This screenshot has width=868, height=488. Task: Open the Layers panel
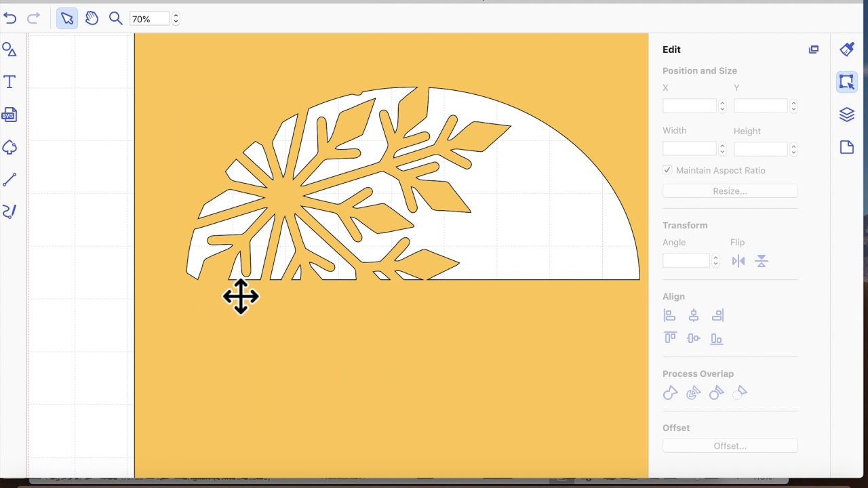tap(847, 115)
